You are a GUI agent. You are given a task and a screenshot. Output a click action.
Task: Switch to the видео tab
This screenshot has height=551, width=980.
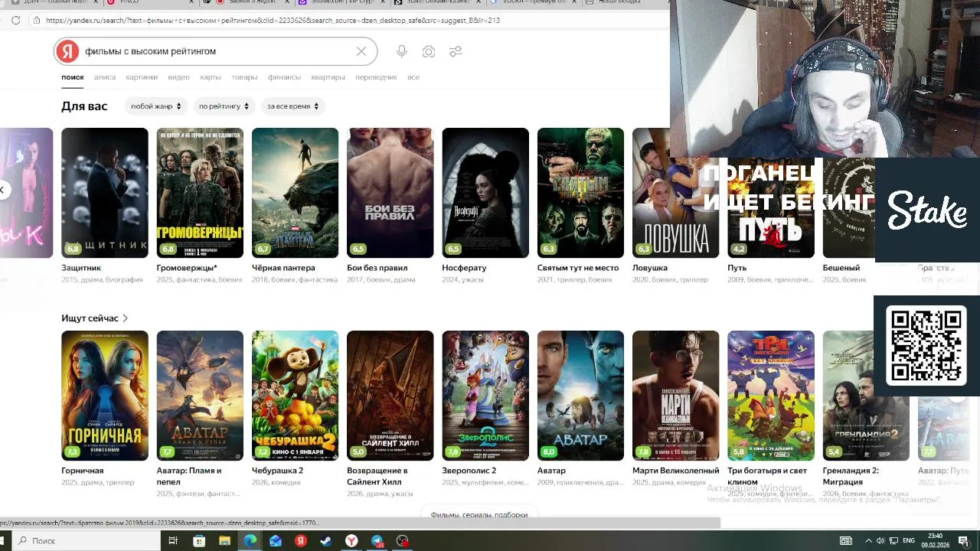pos(178,77)
